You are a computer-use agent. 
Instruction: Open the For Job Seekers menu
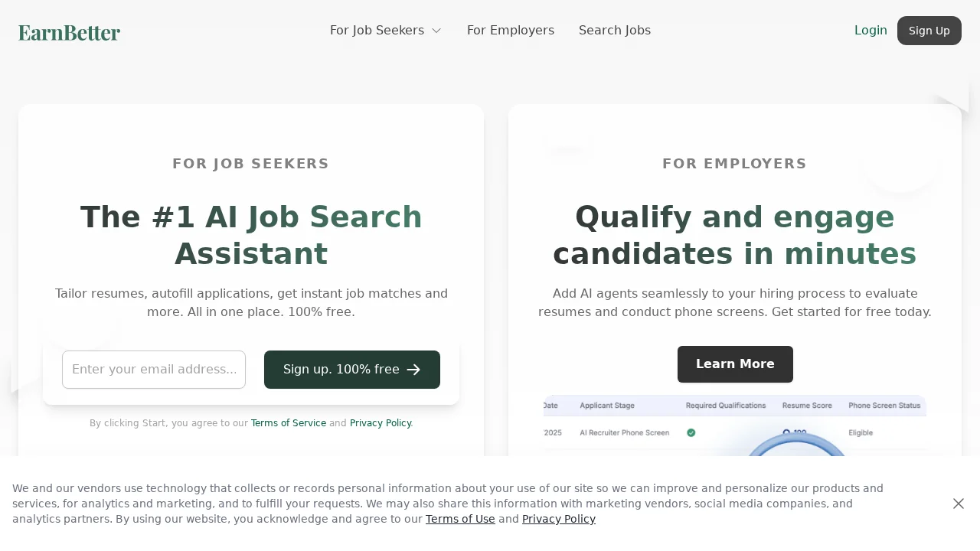377,31
